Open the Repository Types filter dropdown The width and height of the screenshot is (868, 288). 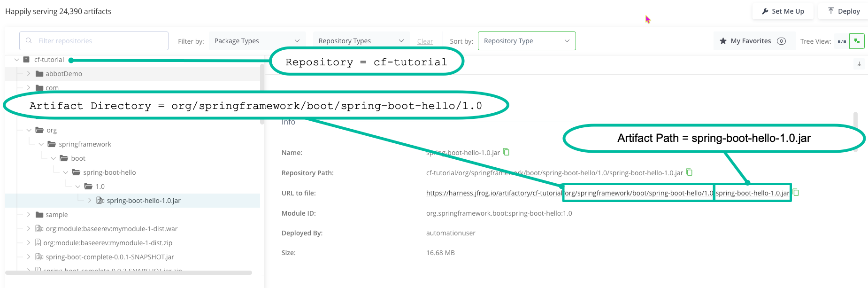click(x=361, y=41)
